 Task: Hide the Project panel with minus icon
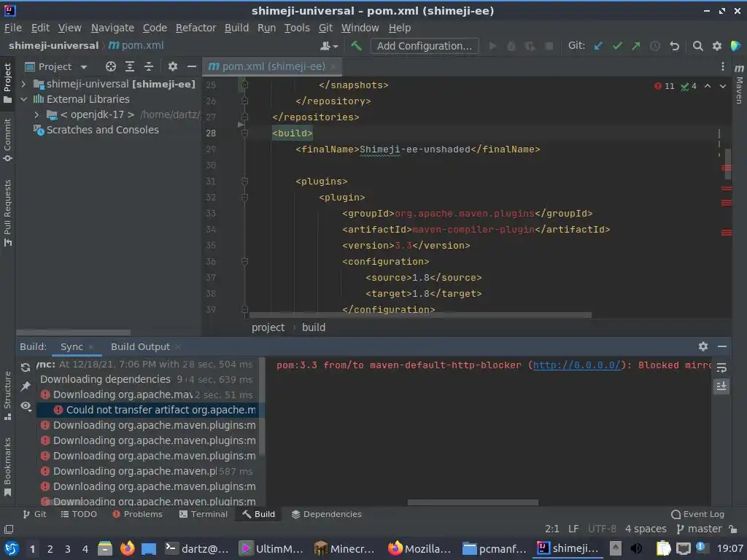click(192, 66)
